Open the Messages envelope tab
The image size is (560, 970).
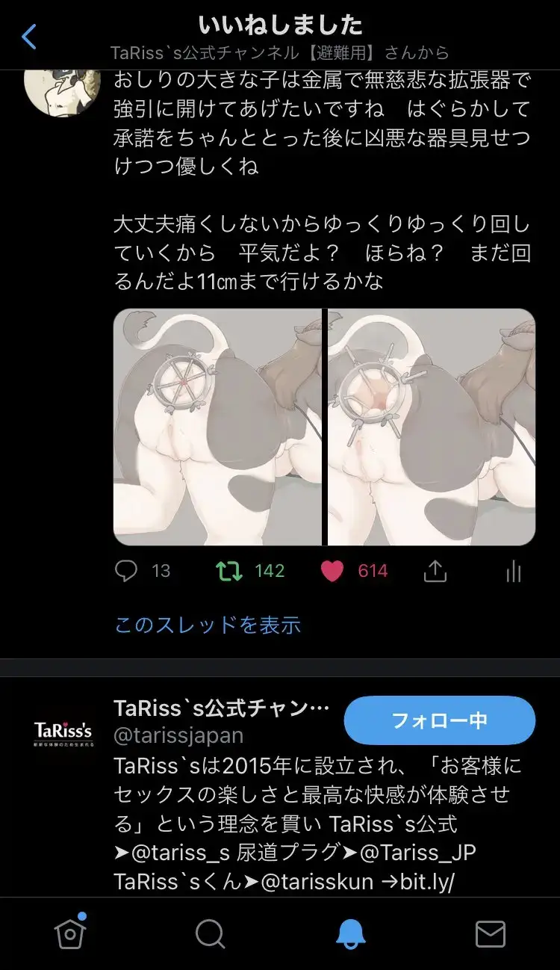[491, 934]
